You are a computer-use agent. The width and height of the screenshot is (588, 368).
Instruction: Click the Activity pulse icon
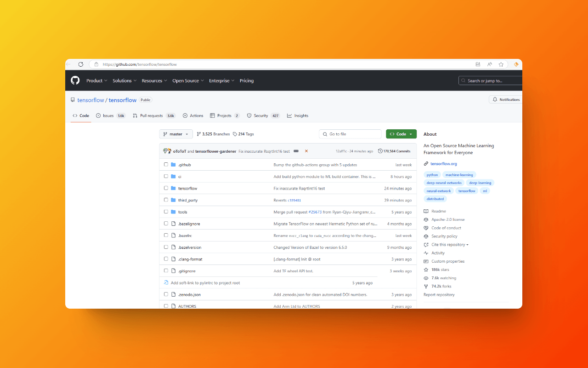click(x=426, y=253)
